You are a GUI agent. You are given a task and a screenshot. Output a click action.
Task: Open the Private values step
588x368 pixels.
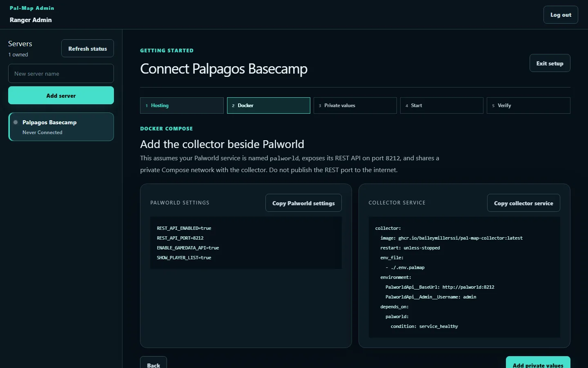(355, 105)
